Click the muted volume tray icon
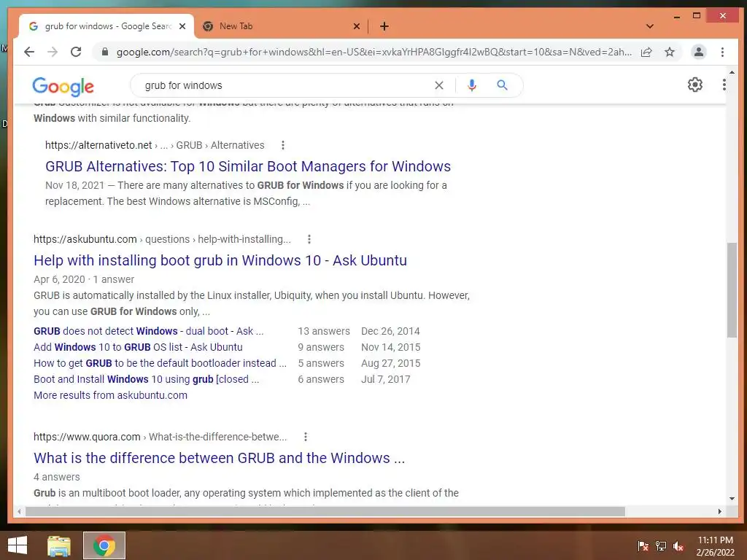 (678, 546)
